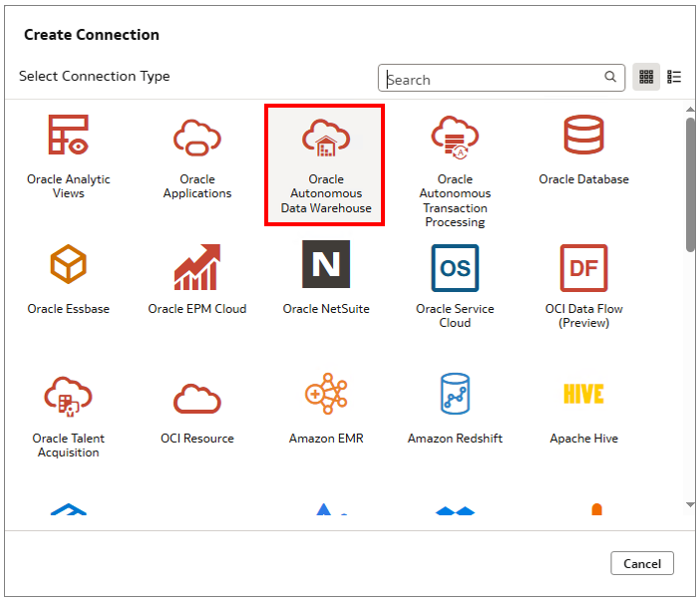Select the Apache Hive connection icon
Image resolution: width=700 pixels, height=603 pixels.
[583, 394]
